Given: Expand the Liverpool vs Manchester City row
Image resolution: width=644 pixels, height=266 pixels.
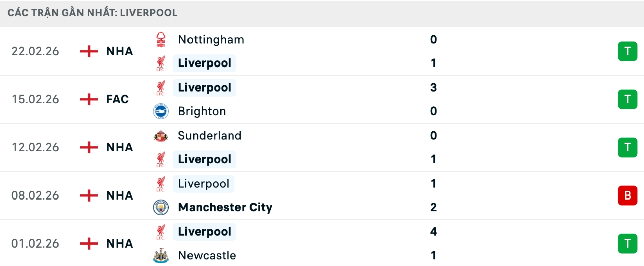Looking at the screenshot, I should click(x=322, y=195).
